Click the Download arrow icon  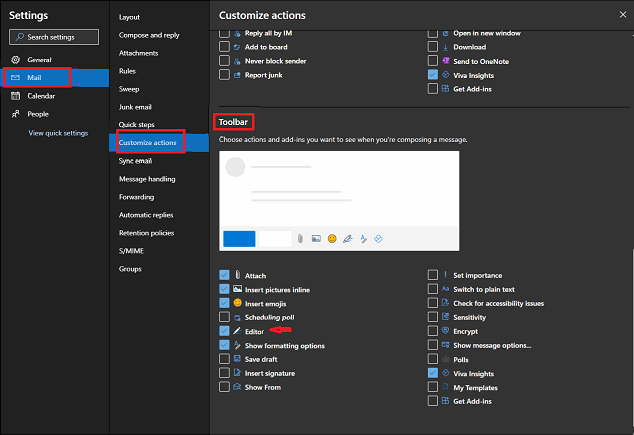[445, 47]
